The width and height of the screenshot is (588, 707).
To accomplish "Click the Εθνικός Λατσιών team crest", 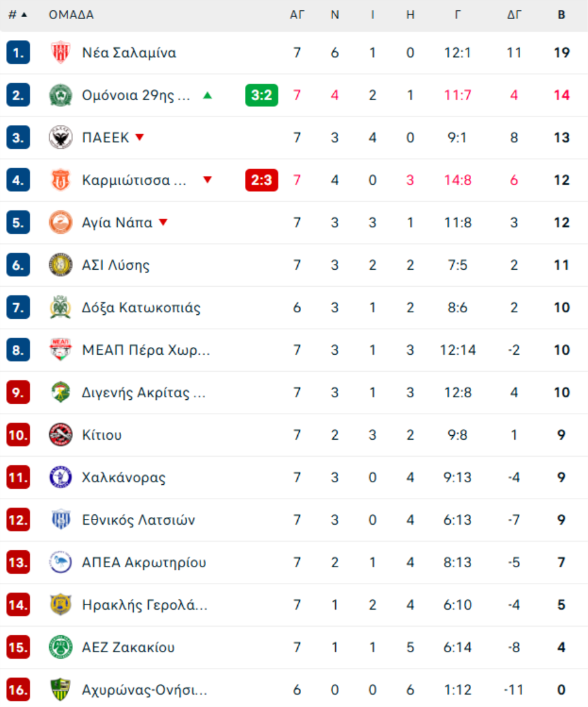I will point(61,520).
